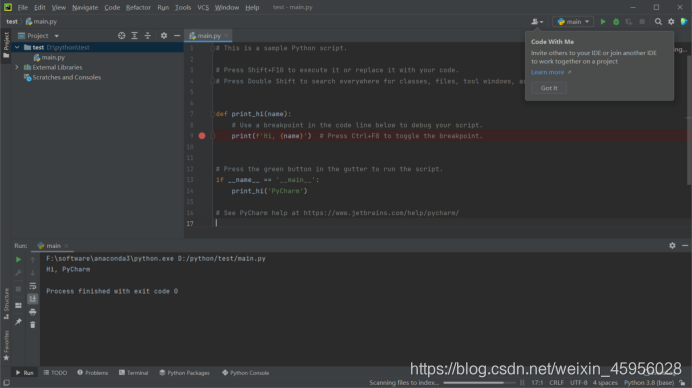This screenshot has width=692, height=388.
Task: Open Python Packages tool window button
Action: [184, 373]
